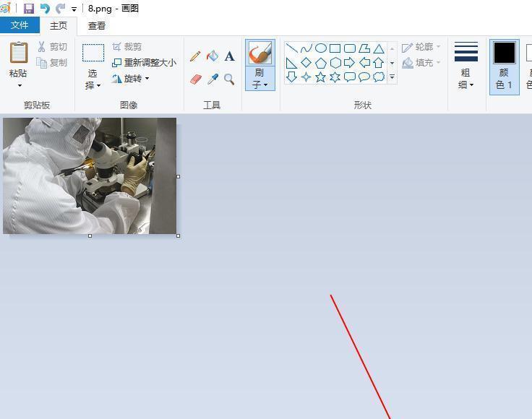The width and height of the screenshot is (532, 419).
Task: Click 重新调整大小 resize button
Action: [145, 63]
